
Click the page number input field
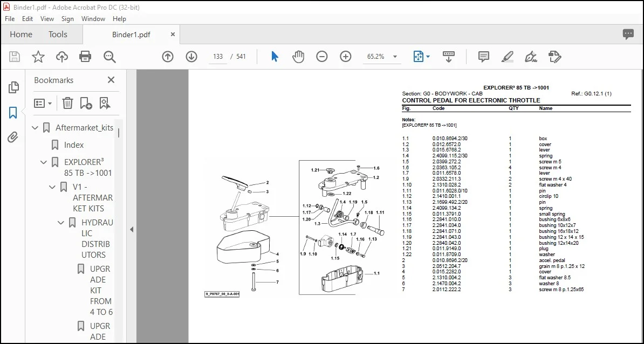point(218,57)
